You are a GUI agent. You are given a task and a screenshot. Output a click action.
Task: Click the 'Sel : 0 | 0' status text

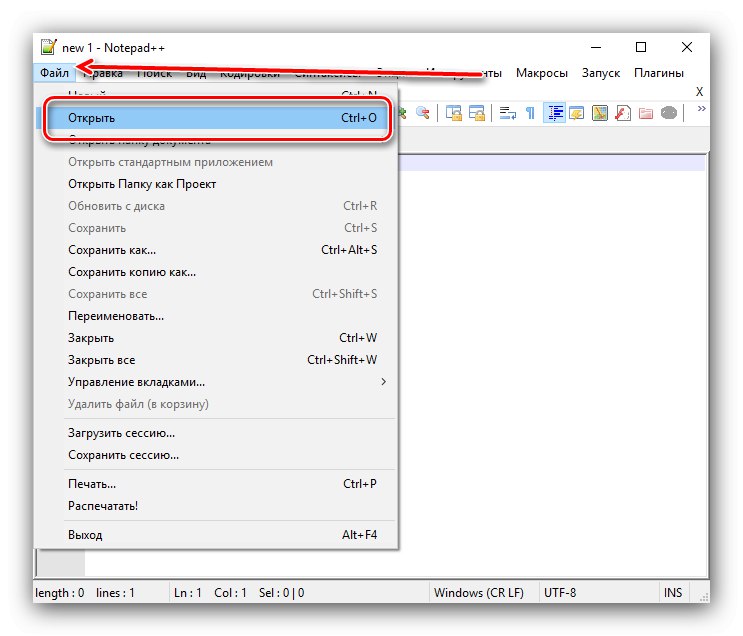pyautogui.click(x=281, y=593)
